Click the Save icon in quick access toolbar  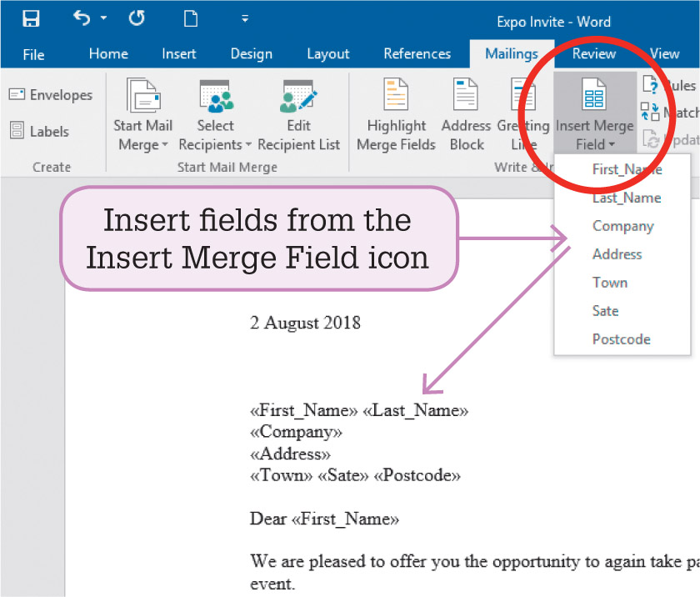(x=31, y=18)
